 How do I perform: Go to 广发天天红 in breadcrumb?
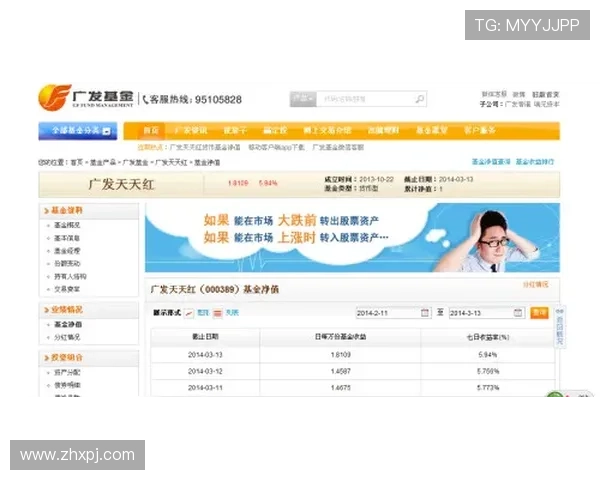click(x=171, y=163)
